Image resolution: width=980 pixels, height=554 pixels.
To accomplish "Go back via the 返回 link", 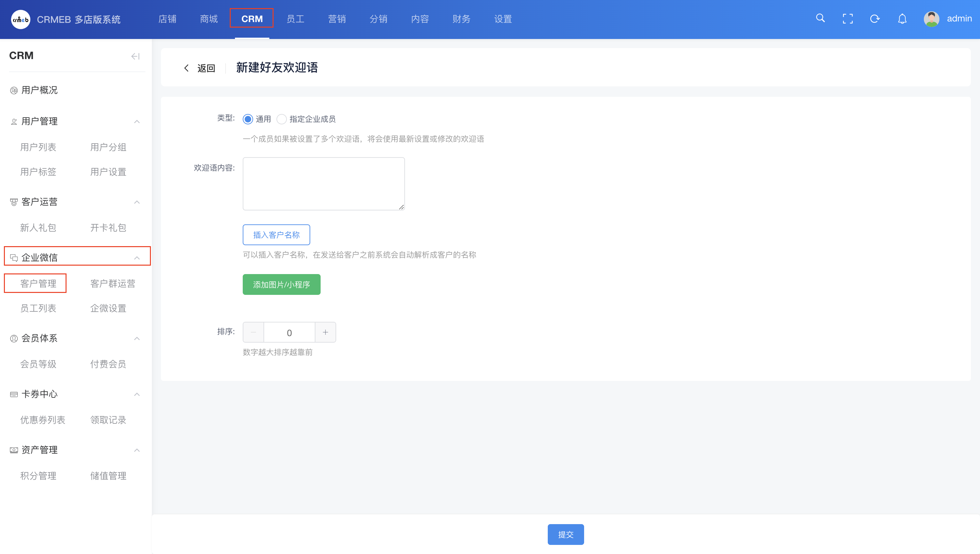I will point(206,68).
